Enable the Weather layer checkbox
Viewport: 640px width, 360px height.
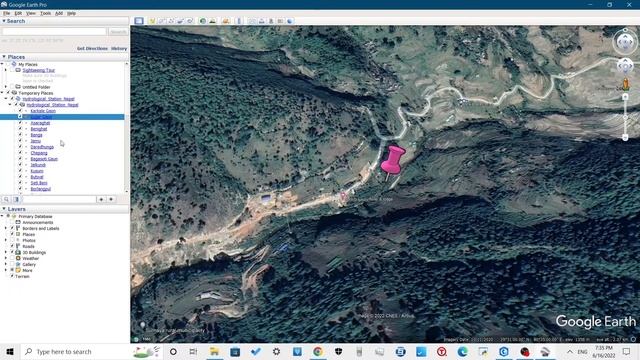(12, 258)
